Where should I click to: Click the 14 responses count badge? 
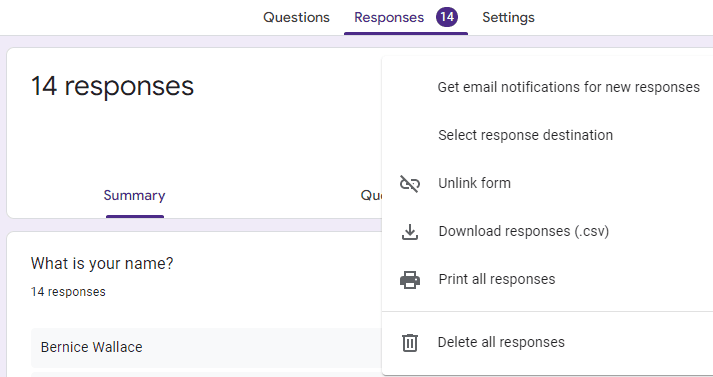click(x=447, y=17)
